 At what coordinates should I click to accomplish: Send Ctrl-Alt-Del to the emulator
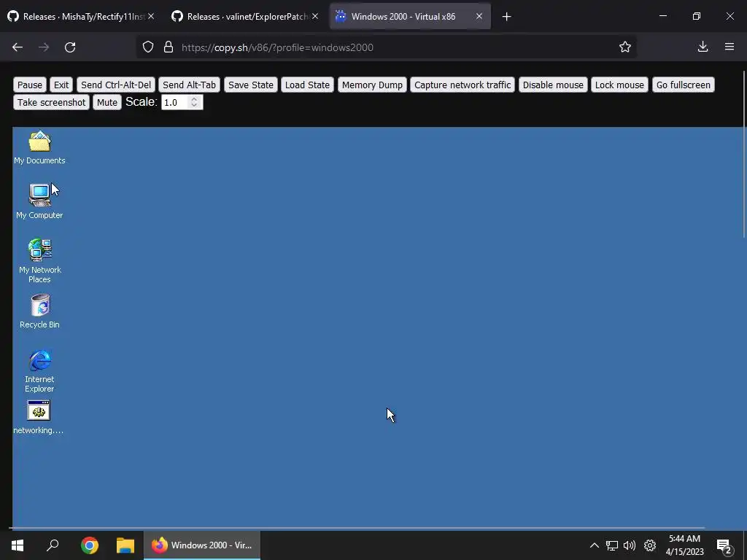(116, 85)
